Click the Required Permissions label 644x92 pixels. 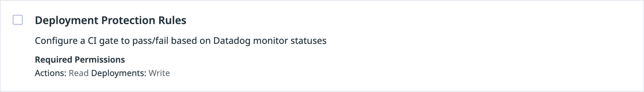tap(80, 60)
